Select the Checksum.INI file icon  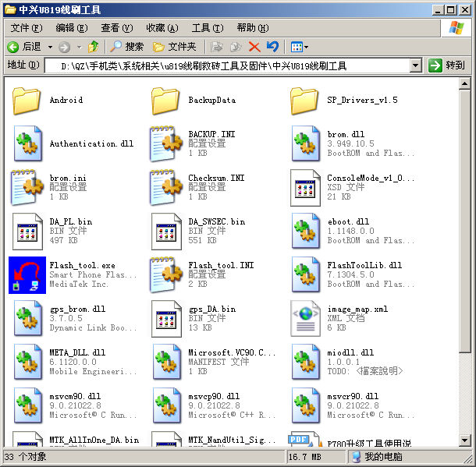165,187
